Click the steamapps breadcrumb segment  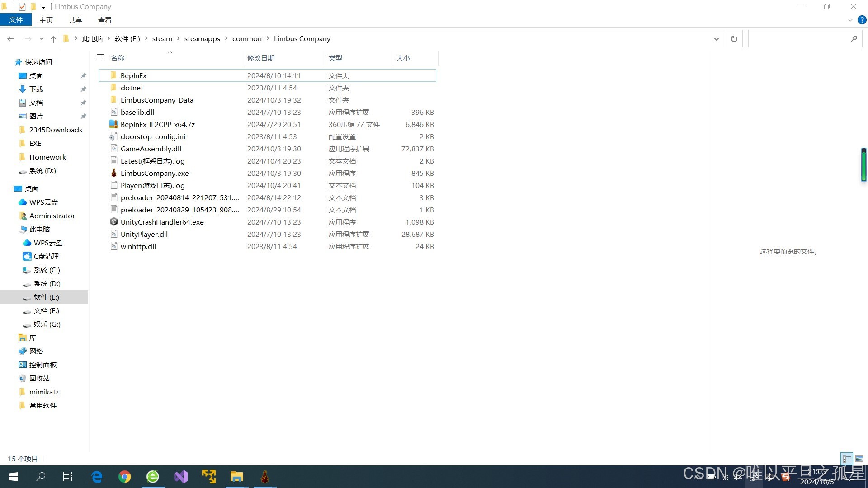point(202,39)
